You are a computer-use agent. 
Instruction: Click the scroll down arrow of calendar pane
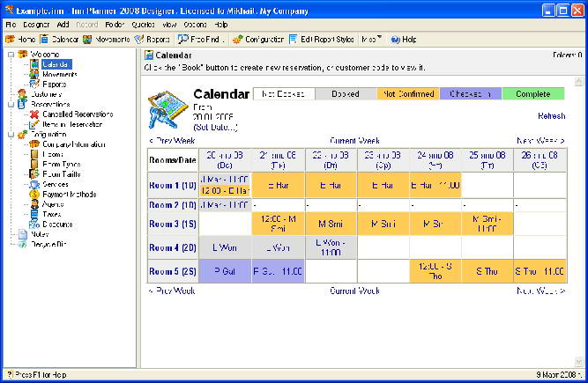(578, 362)
